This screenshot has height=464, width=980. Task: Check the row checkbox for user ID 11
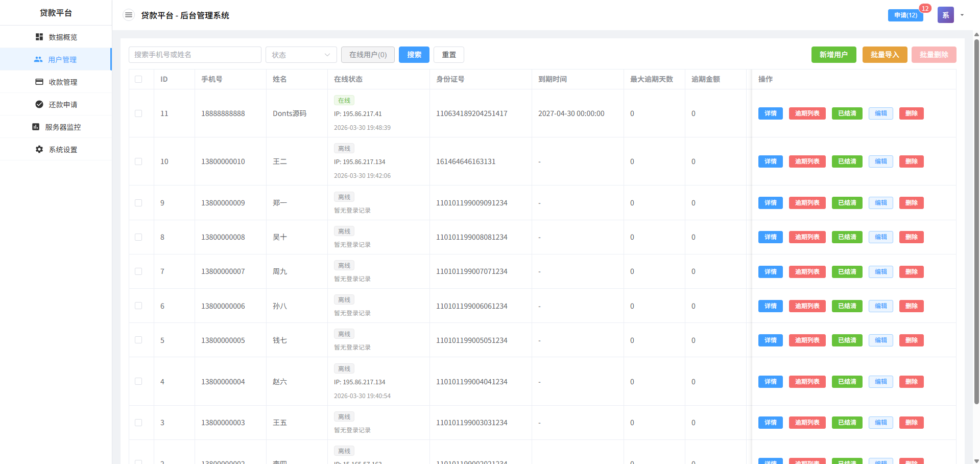point(138,113)
